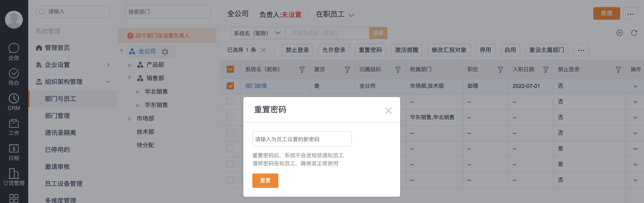644x203 pixels.
Task: Open the 订货管理 icon
Action: tap(14, 173)
